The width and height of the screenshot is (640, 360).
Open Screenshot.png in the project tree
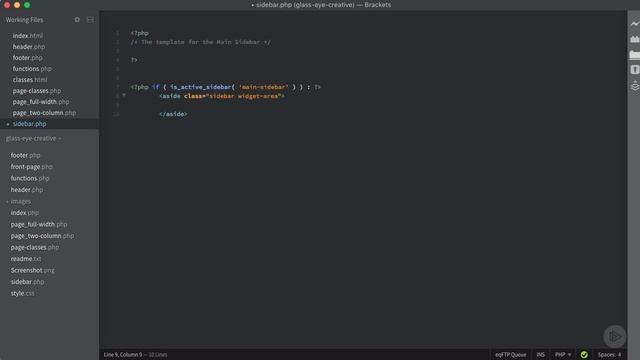(33, 270)
